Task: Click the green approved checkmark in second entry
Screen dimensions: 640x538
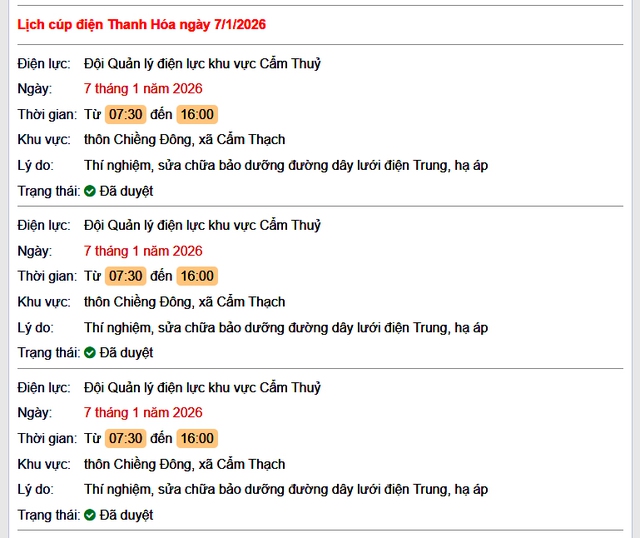Action: [x=90, y=353]
